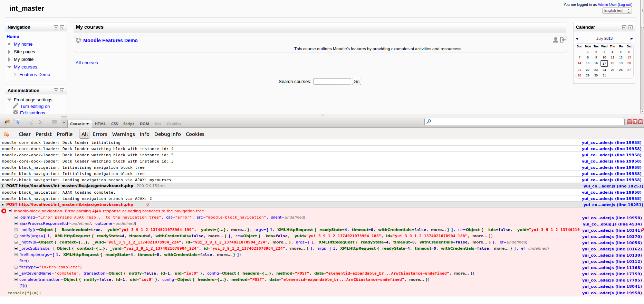Switch to the HTML tab in Firebug
The height and width of the screenshot is (304, 644).
pyautogui.click(x=100, y=124)
